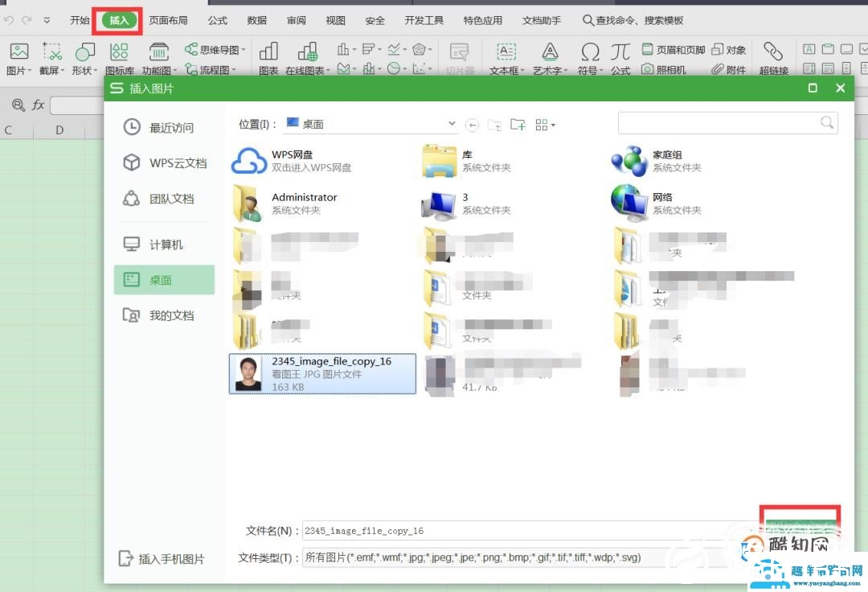Switch to the 审阅 ribbon tab

pyautogui.click(x=296, y=20)
